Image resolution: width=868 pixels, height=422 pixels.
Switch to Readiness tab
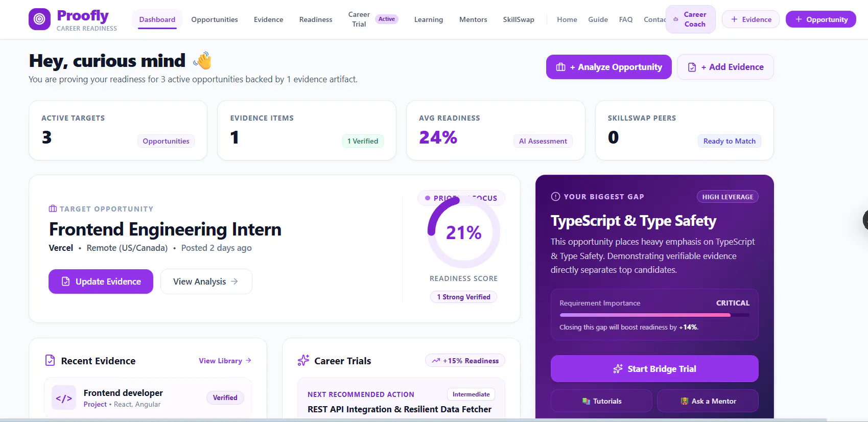coord(316,19)
